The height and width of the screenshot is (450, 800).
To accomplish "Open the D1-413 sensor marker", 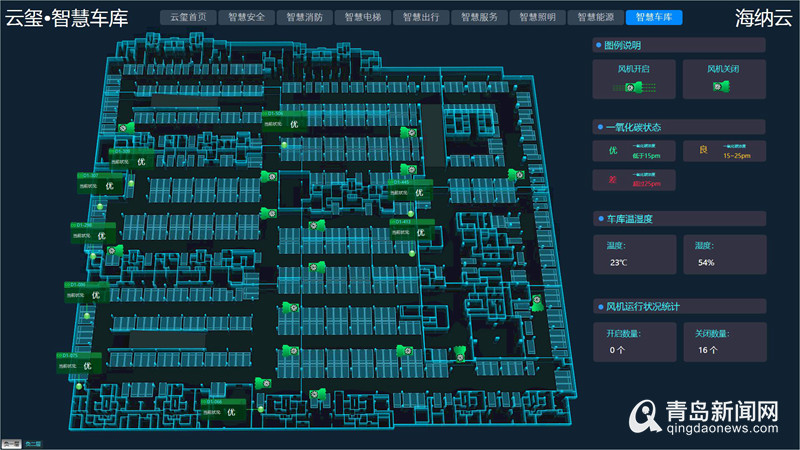I will [408, 230].
